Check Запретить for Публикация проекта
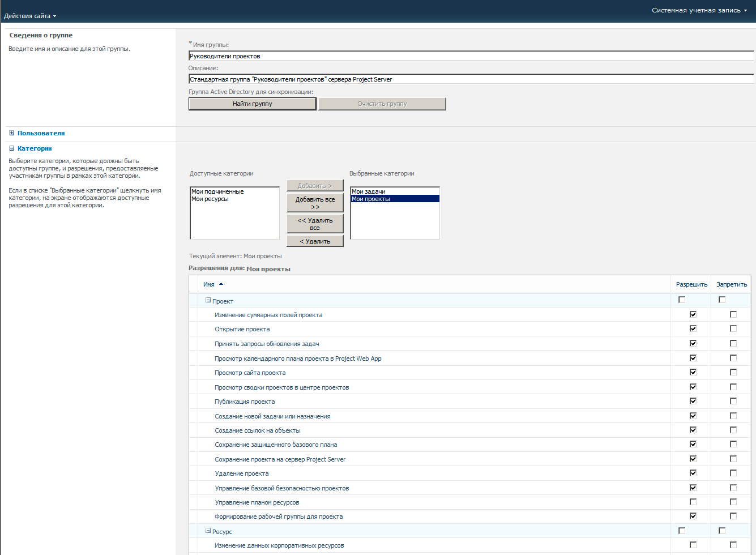 point(733,401)
